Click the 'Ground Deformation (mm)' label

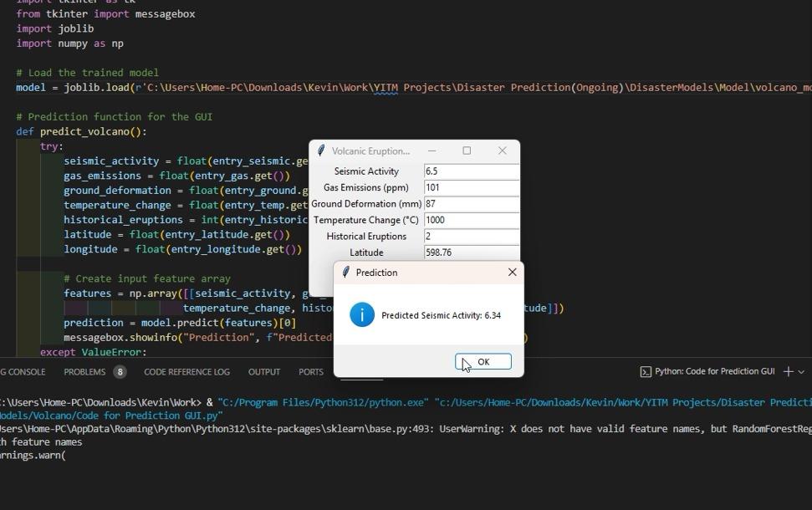coord(366,204)
